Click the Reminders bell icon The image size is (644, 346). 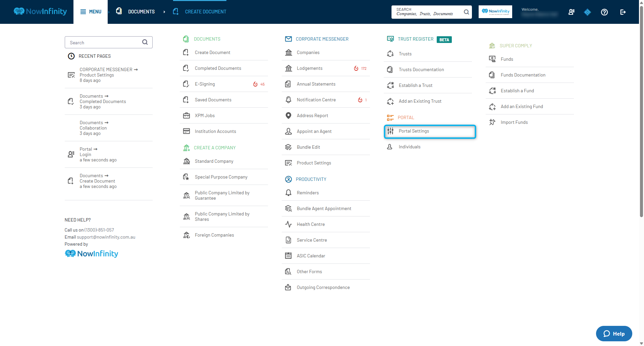(x=288, y=193)
